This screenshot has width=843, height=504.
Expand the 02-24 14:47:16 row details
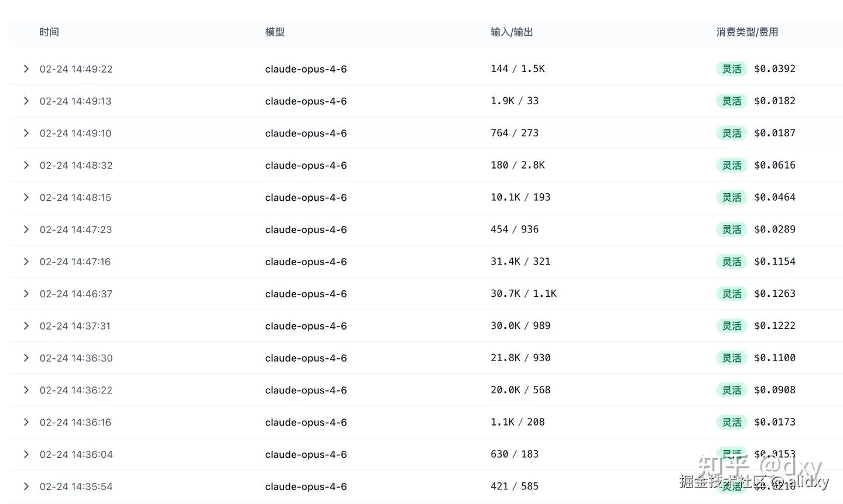point(26,262)
